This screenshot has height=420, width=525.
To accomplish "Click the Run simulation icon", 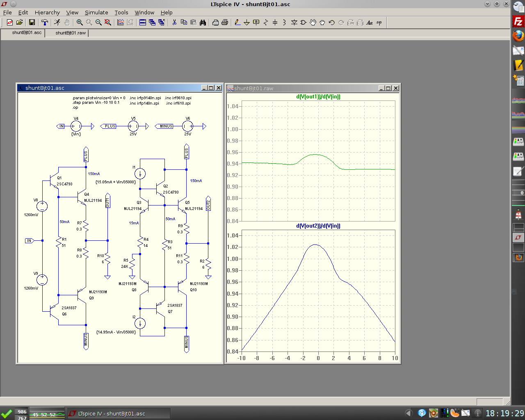I will click(57, 23).
